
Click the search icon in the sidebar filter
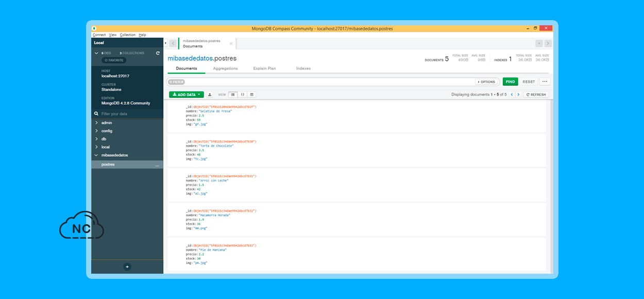pyautogui.click(x=96, y=113)
